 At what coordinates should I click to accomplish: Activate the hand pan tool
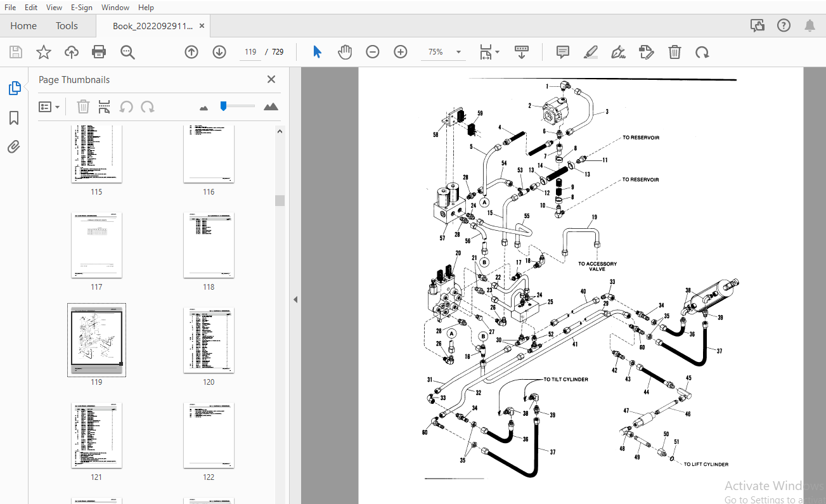point(345,52)
